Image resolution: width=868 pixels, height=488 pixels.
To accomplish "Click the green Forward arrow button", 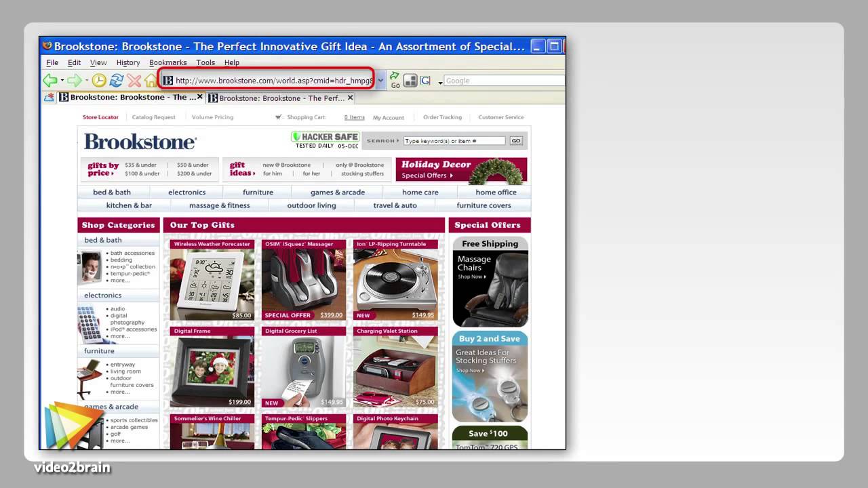I will pyautogui.click(x=74, y=81).
